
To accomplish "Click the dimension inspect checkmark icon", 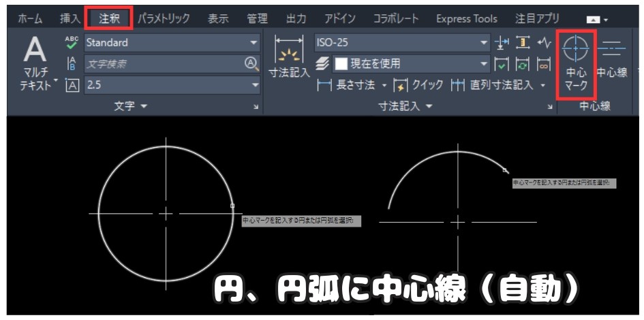I will pos(502,64).
